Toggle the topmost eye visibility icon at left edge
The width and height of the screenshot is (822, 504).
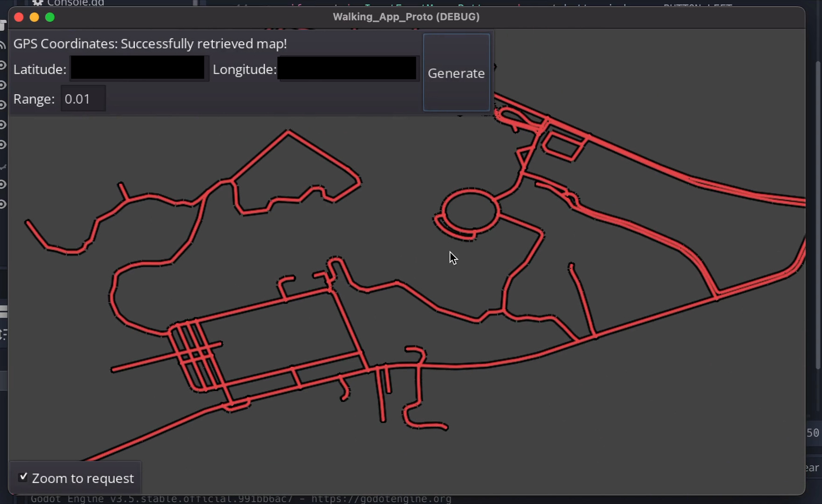click(x=2, y=65)
